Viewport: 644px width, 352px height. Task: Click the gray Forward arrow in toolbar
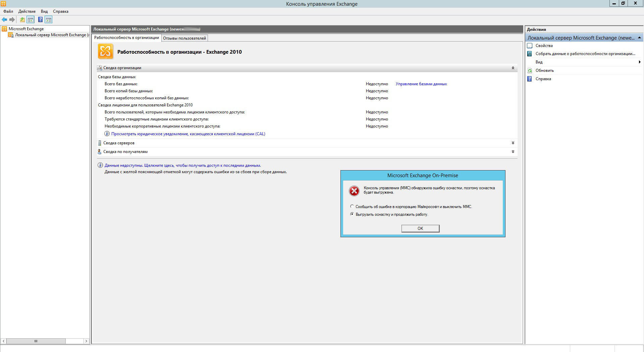click(12, 20)
